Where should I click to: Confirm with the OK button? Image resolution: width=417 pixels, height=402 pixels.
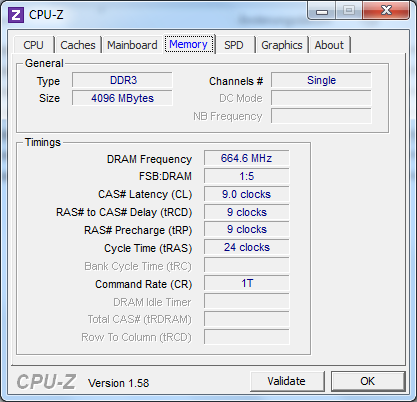(368, 381)
